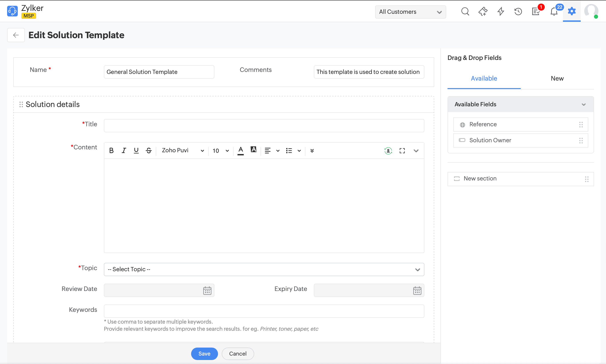Click the Solution details section title
This screenshot has width=606, height=364.
[52, 105]
